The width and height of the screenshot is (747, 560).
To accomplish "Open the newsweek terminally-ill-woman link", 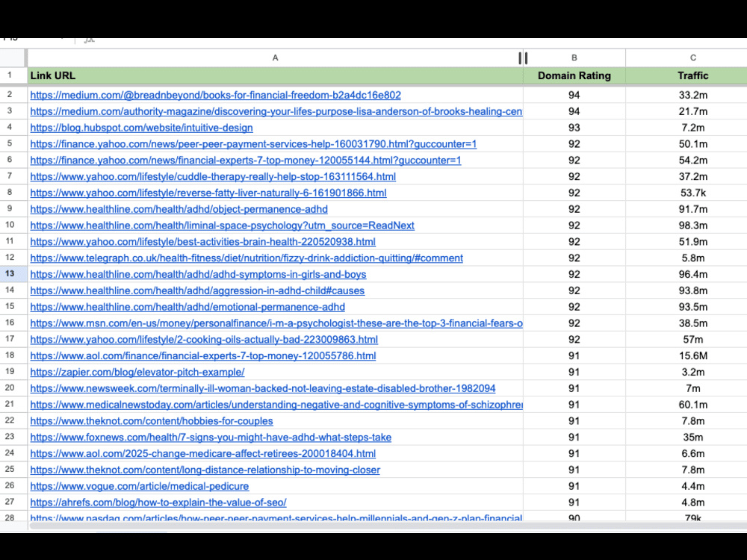I will coord(263,388).
